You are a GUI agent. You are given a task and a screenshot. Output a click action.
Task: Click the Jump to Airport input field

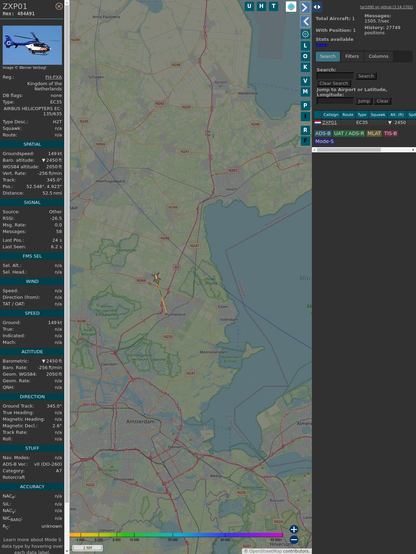click(335, 101)
